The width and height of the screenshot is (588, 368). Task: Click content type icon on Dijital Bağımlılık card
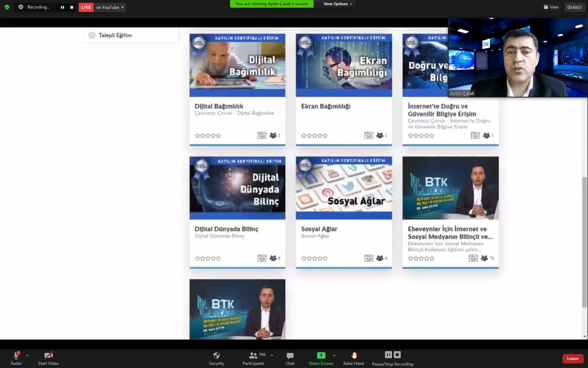pyautogui.click(x=262, y=135)
